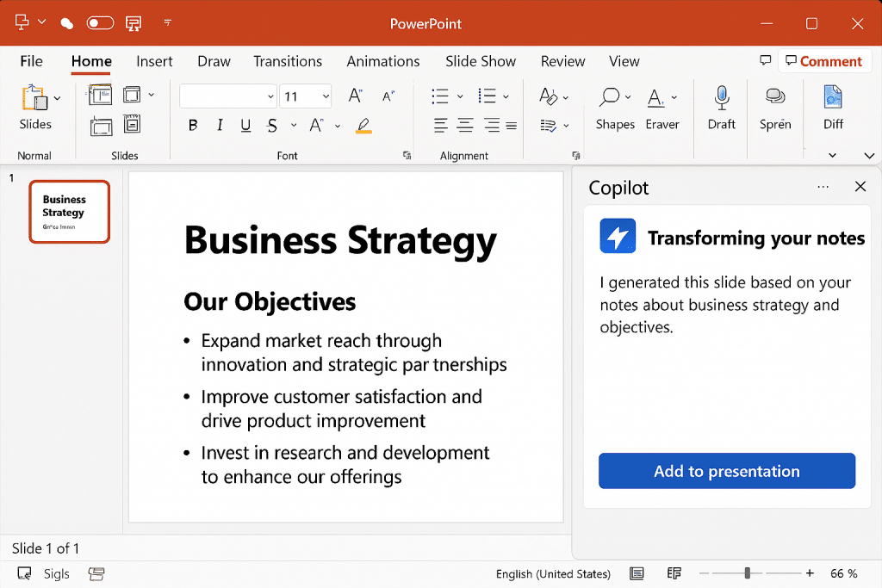Open the Insert tab

pos(154,61)
